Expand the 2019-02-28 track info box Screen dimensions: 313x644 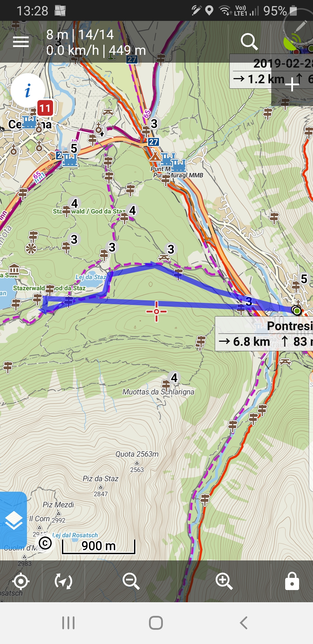(271, 71)
